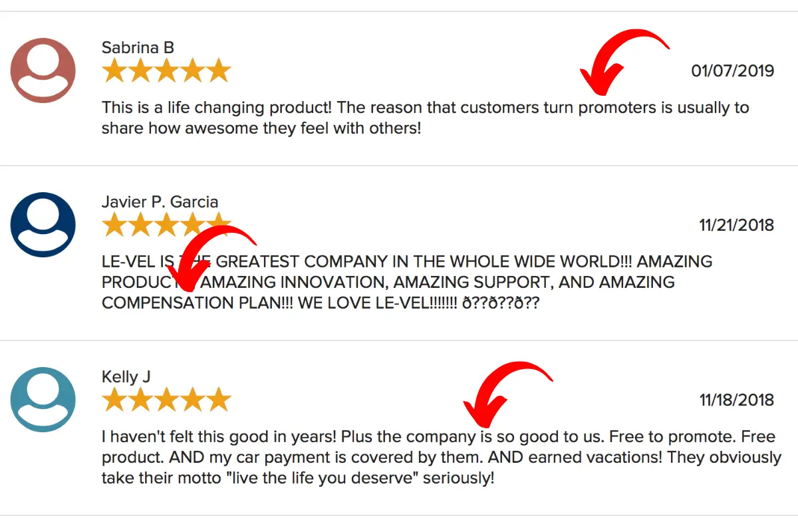Click the third star in Kelly J's rating

[166, 400]
